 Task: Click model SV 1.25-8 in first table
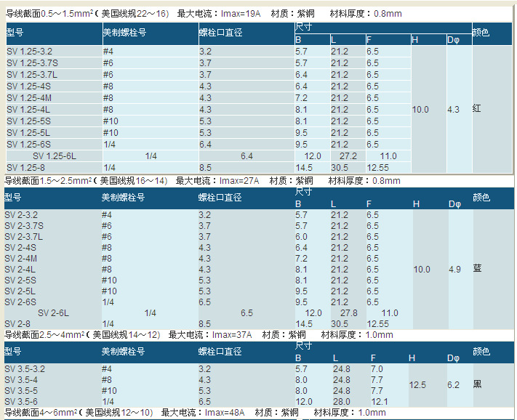pos(25,168)
